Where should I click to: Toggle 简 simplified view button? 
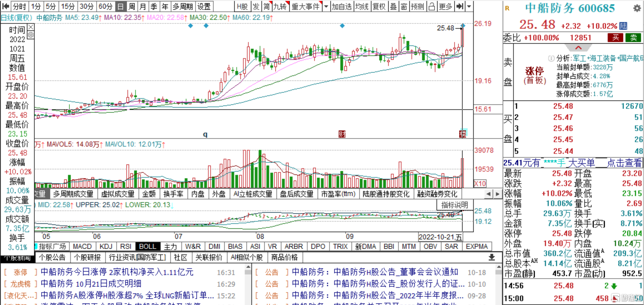point(267,6)
